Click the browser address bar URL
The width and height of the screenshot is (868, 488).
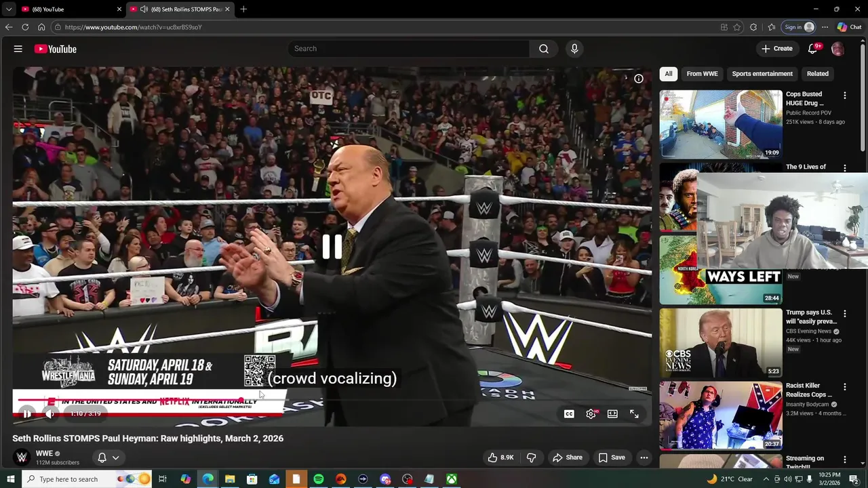133,27
